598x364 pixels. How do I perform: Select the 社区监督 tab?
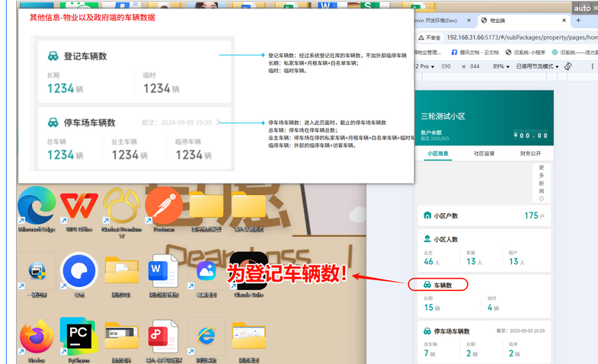(484, 153)
